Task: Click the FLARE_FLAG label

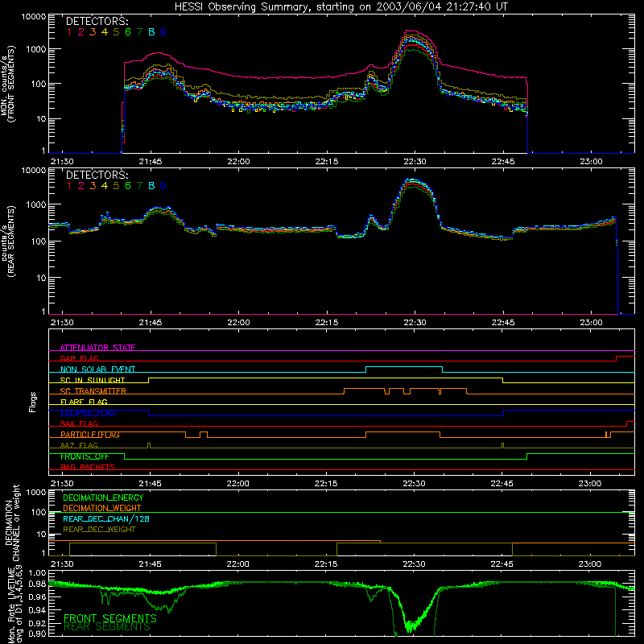Action: [84, 402]
